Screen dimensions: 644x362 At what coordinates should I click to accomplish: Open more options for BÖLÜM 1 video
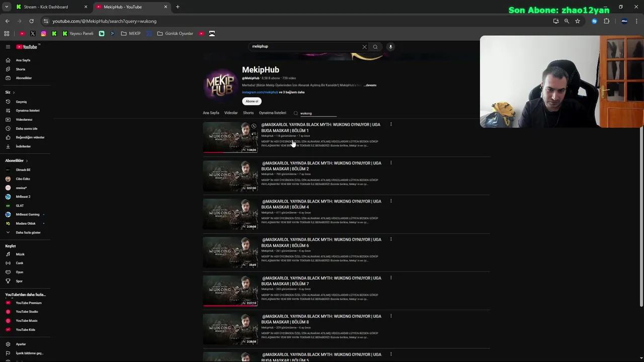pyautogui.click(x=391, y=124)
